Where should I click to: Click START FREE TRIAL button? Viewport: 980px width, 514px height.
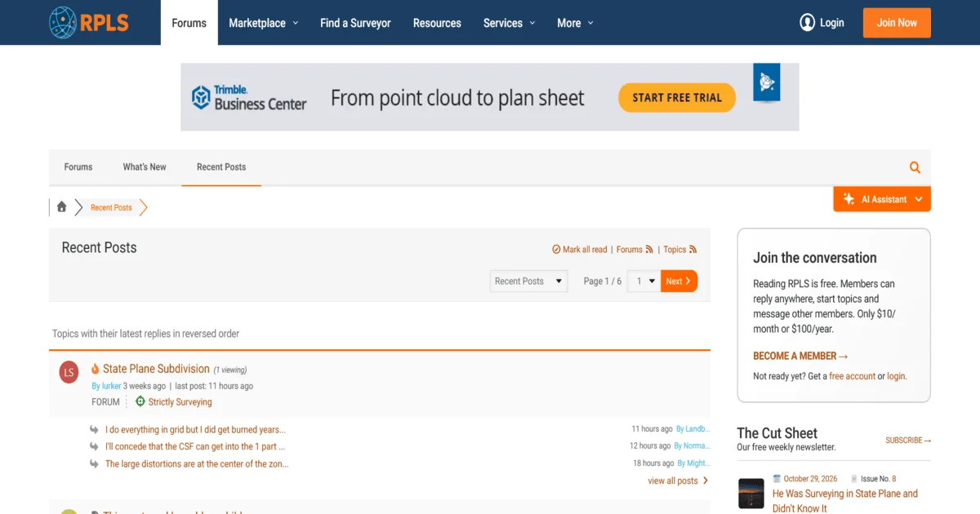(677, 98)
